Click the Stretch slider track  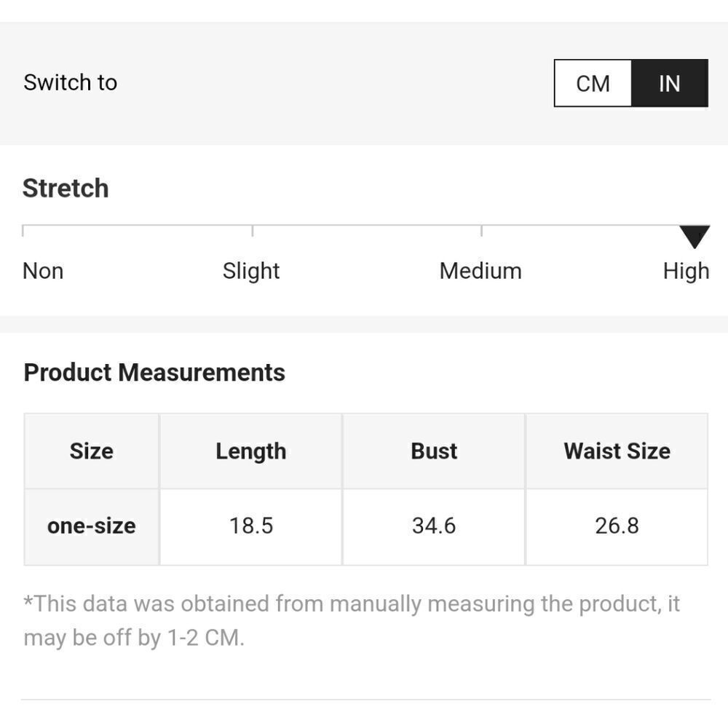click(x=366, y=226)
